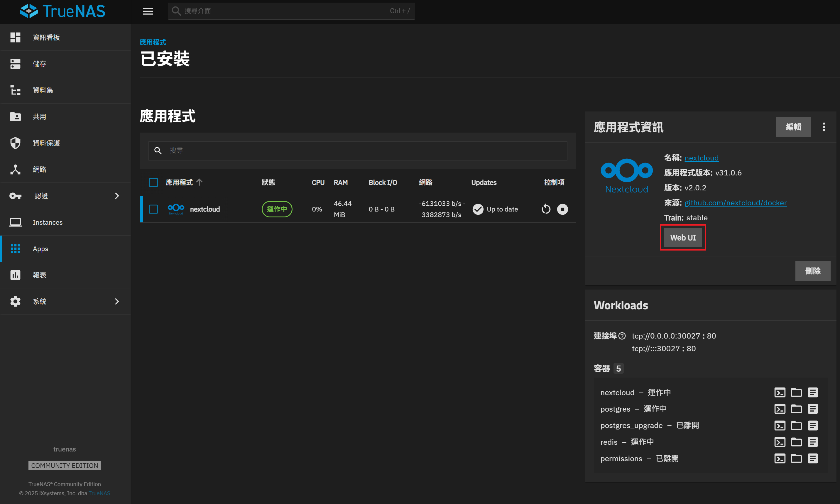Open the 資料集 datasets icon

coord(15,90)
